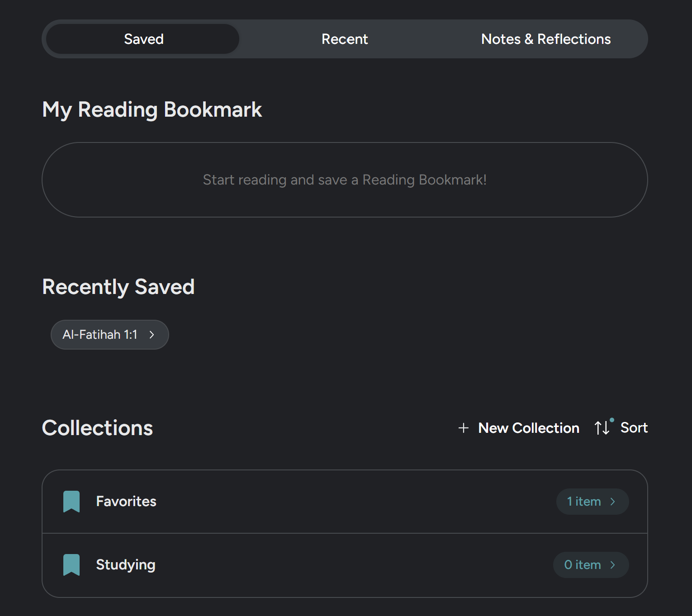Click the empty Reading Bookmark box
This screenshot has height=616, width=692.
click(345, 180)
